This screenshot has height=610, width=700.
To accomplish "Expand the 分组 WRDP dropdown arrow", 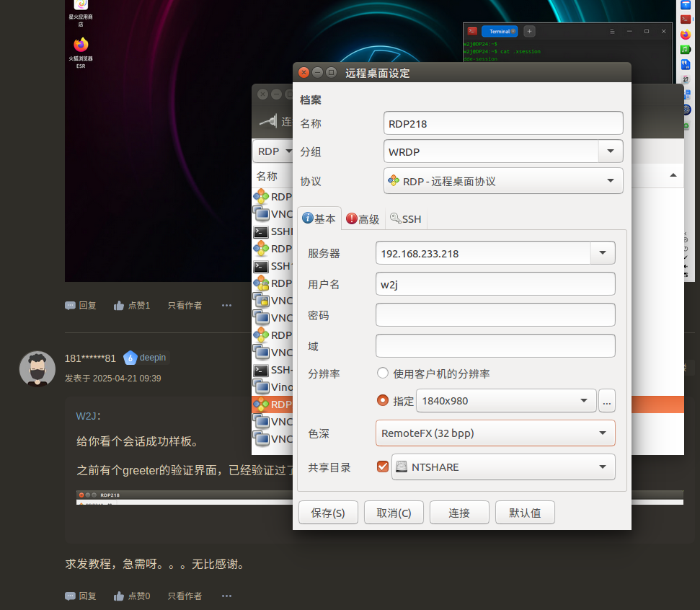I will (611, 151).
